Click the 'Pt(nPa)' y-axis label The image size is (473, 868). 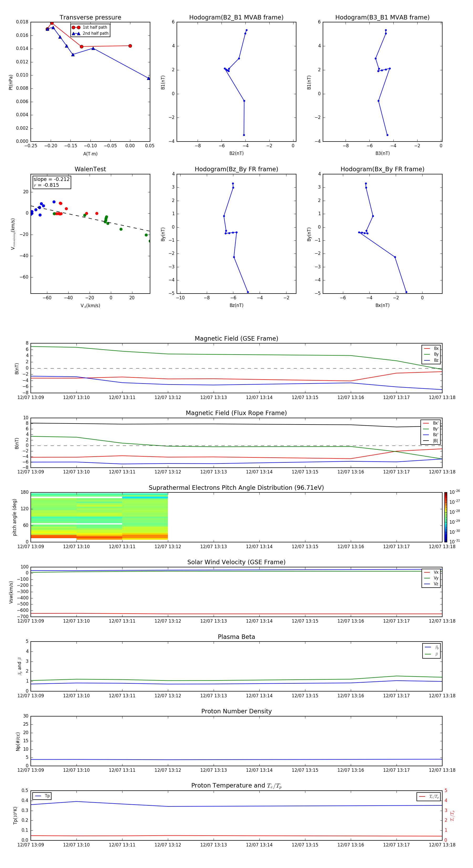point(11,82)
